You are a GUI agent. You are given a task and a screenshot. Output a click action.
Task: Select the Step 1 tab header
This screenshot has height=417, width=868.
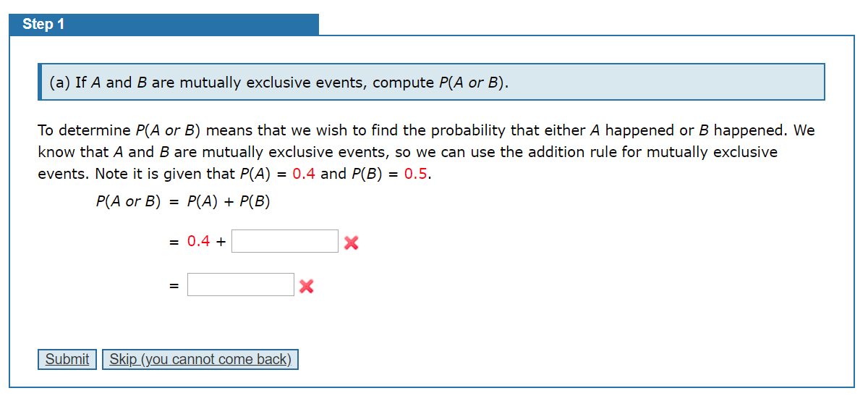[163, 24]
